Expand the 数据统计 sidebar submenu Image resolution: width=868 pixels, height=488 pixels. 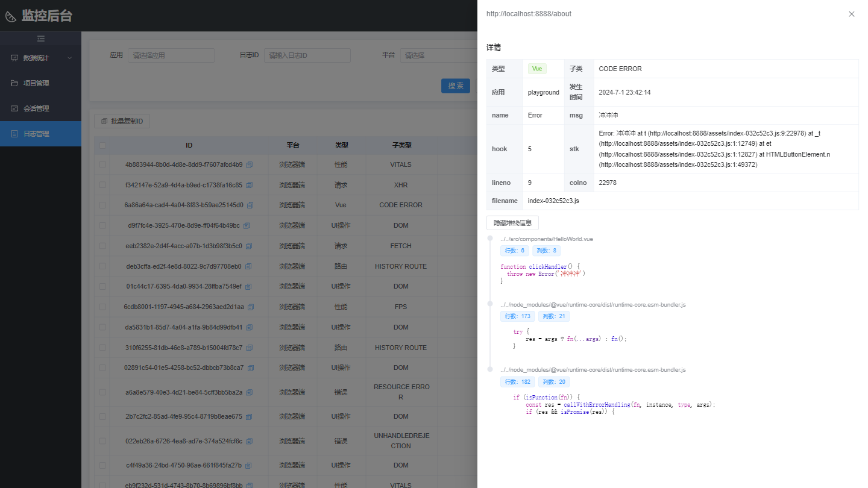click(40, 58)
